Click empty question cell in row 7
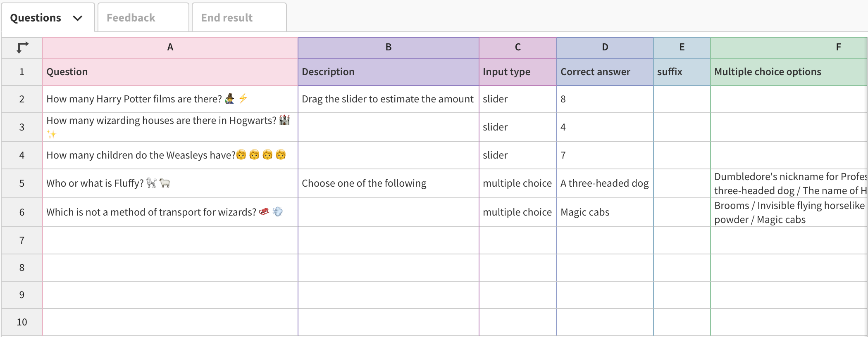The width and height of the screenshot is (868, 337). coord(170,240)
